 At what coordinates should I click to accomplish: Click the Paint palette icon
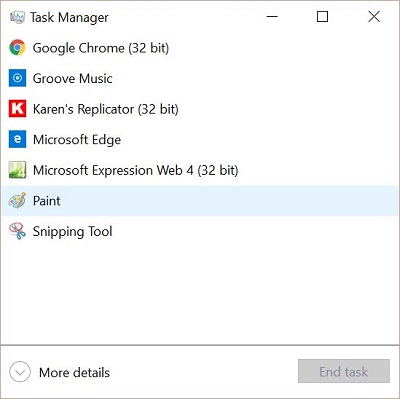(17, 201)
